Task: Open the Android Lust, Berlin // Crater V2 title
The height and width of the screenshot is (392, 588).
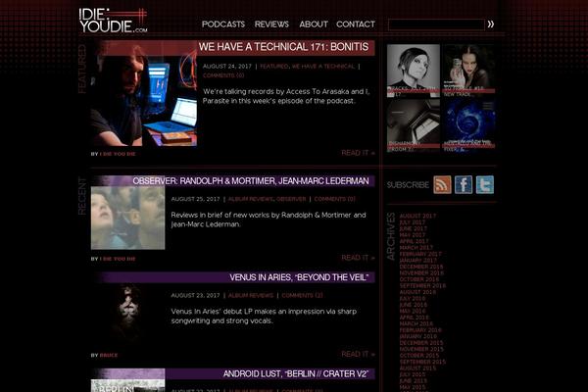Action: (296, 374)
